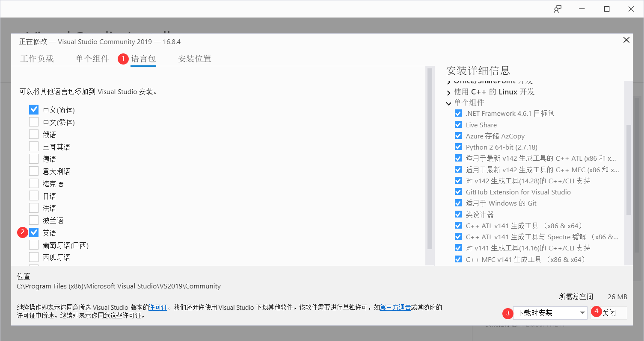Close the modify dialog with X icon
This screenshot has width=644, height=341.
click(x=626, y=40)
